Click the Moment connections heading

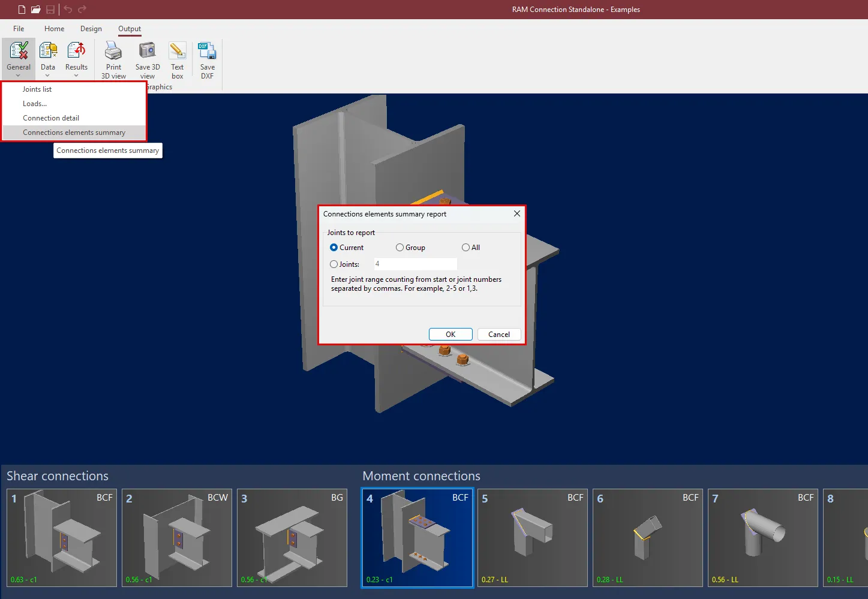point(421,476)
